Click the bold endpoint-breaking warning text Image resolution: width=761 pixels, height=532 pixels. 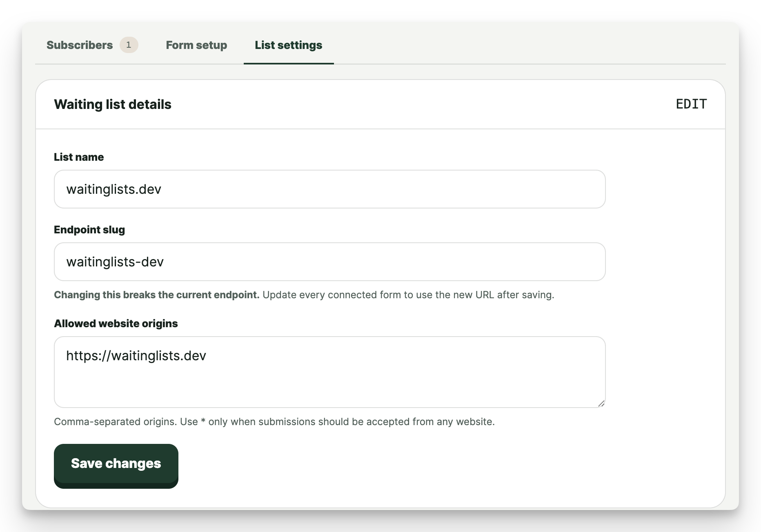click(157, 295)
